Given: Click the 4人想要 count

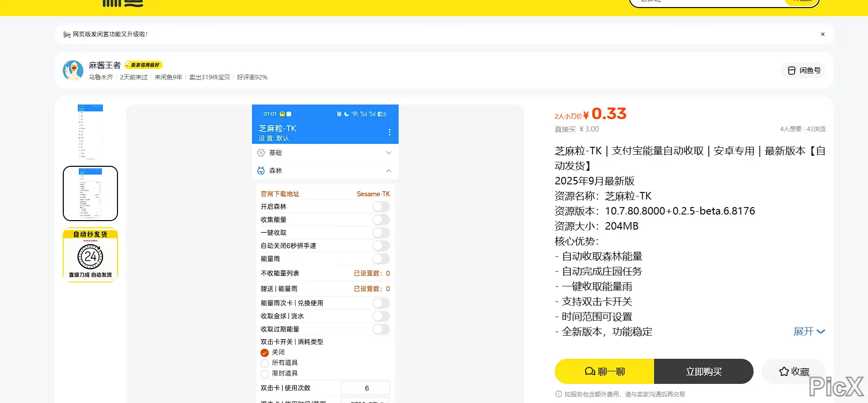Looking at the screenshot, I should [791, 129].
